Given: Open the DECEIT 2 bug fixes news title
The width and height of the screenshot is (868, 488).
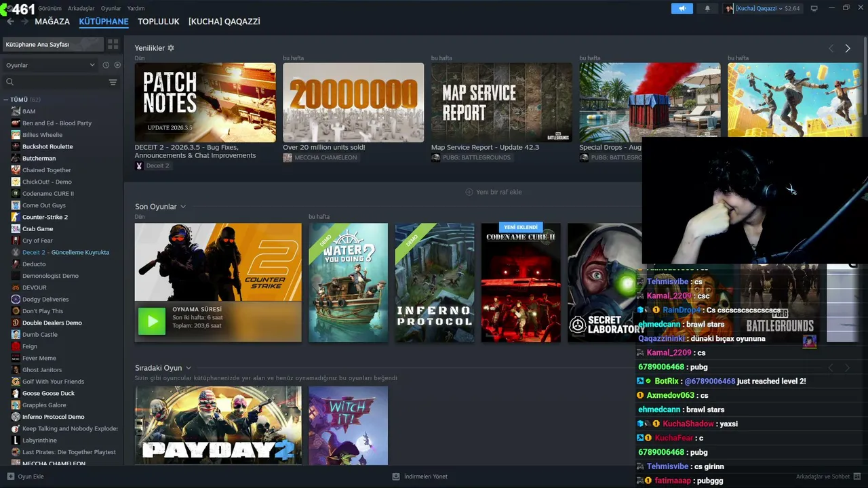Looking at the screenshot, I should point(195,151).
